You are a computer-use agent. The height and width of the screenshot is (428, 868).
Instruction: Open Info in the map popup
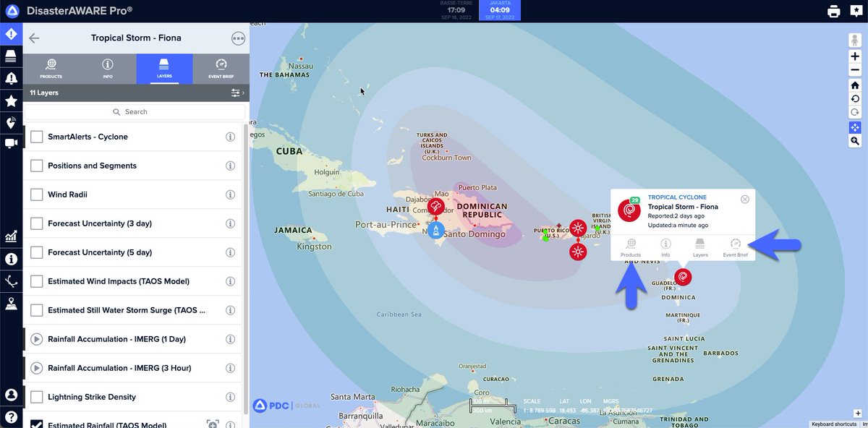pyautogui.click(x=665, y=248)
